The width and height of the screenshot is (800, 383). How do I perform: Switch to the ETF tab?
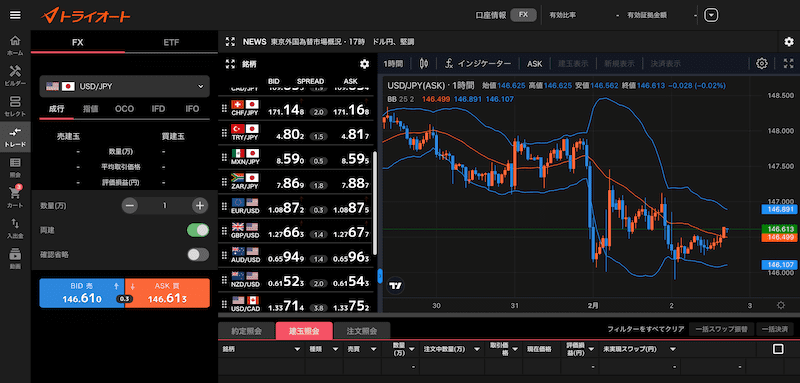tap(171, 42)
